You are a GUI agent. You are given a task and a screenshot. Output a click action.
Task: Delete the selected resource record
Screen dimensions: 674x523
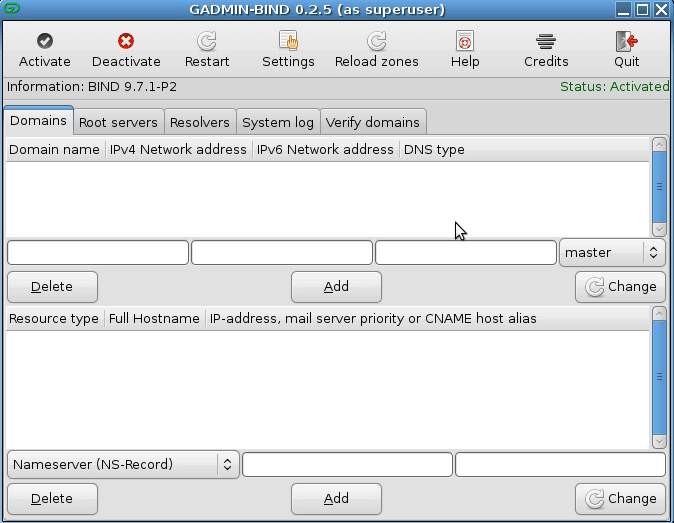tap(52, 499)
